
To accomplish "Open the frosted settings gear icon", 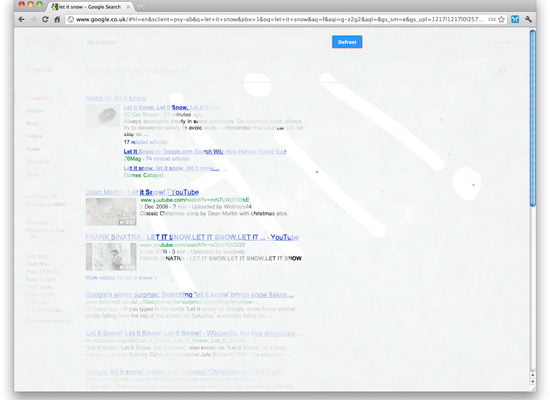I will click(x=502, y=70).
